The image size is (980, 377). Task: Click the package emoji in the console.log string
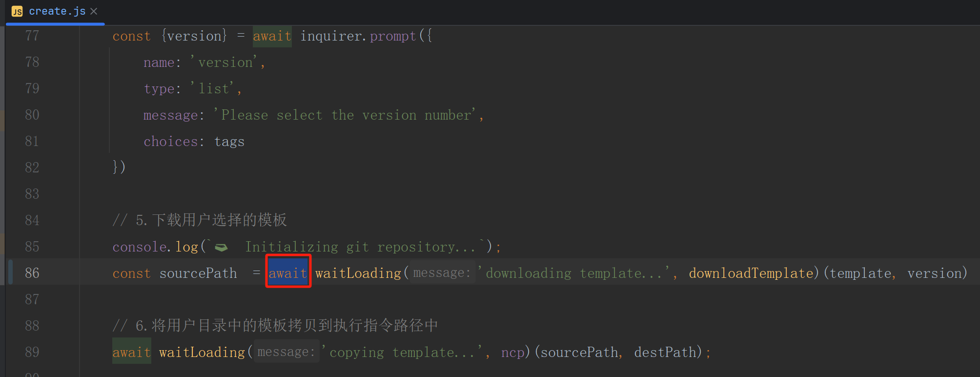(x=221, y=248)
